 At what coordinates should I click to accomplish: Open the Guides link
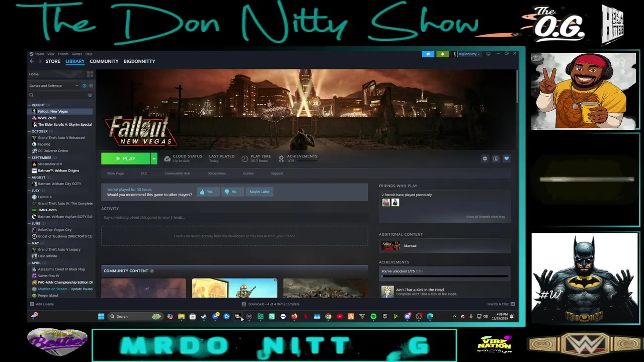click(248, 173)
